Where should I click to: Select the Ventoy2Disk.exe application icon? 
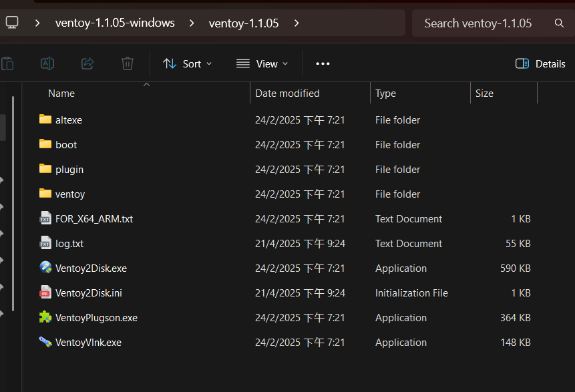coord(45,267)
